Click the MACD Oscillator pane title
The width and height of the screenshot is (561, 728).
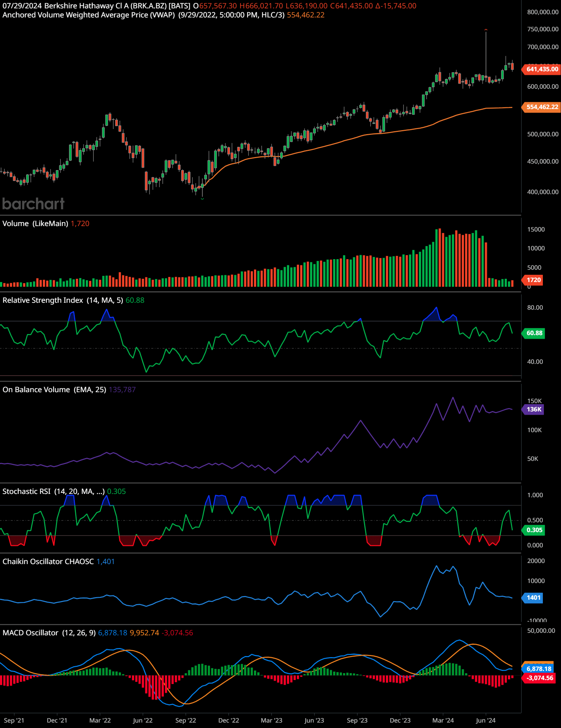click(49, 633)
